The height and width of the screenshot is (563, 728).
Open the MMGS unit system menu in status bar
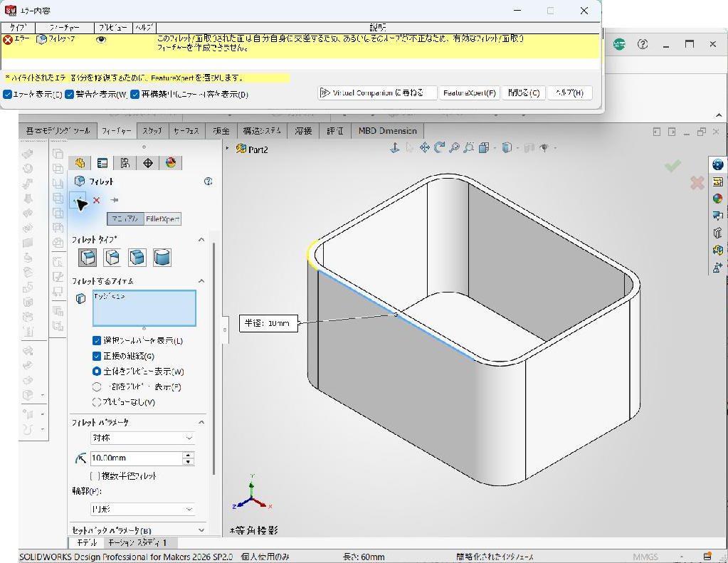(x=645, y=557)
